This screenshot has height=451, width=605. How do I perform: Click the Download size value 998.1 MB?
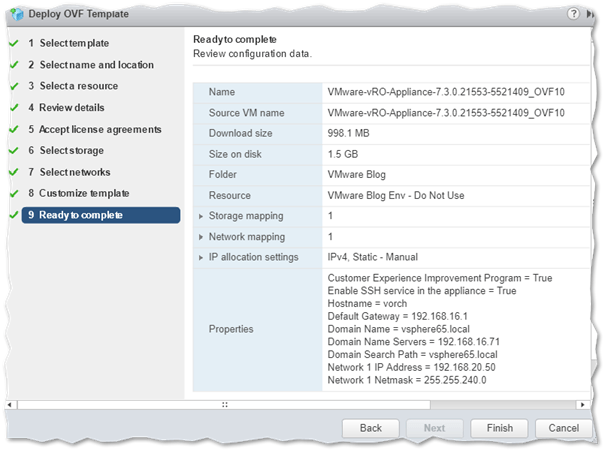(x=348, y=133)
